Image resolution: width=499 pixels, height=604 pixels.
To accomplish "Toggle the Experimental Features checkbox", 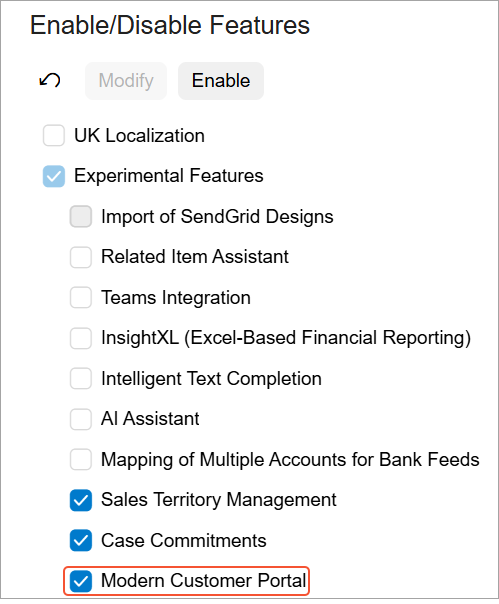I will coord(54,176).
